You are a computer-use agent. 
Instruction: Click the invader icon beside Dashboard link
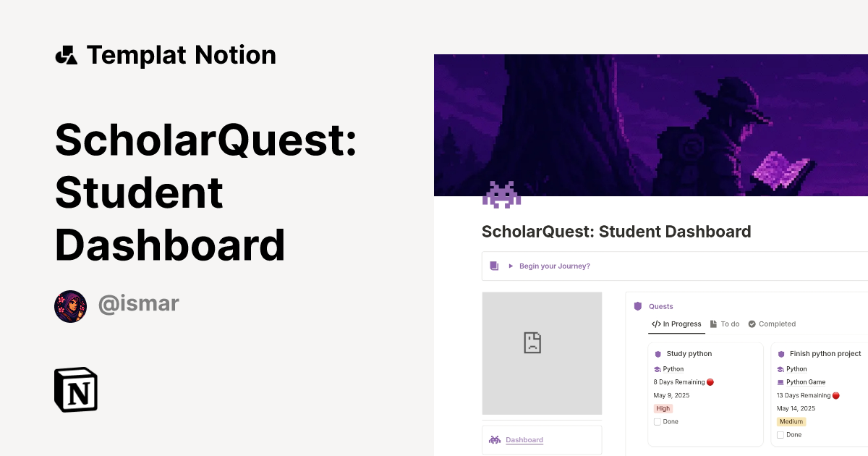(495, 439)
